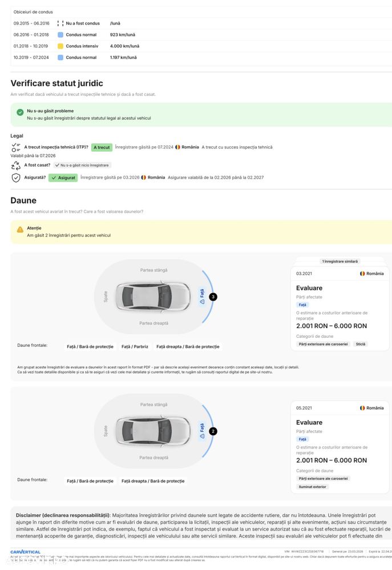Image resolution: width=392 pixels, height=570 pixels.
Task: Click the recycle 'A fost casat?' icon
Action: click(x=15, y=165)
